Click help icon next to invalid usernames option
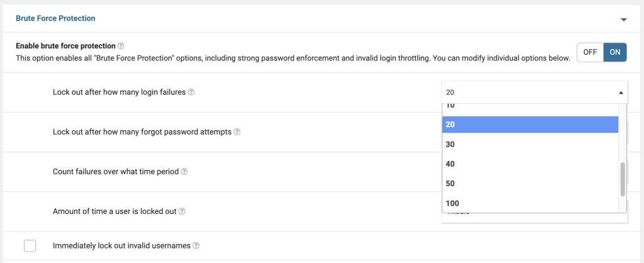The image size is (644, 263). click(196, 246)
